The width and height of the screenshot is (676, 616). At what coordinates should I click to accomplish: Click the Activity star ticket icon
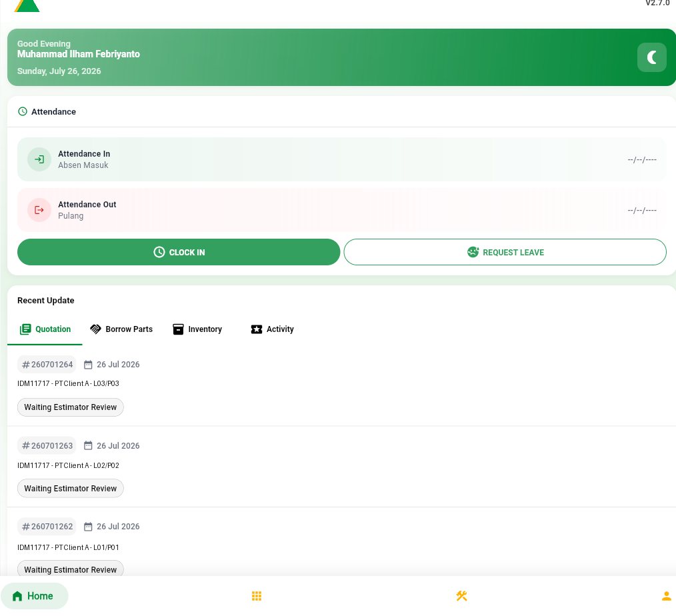click(x=257, y=329)
